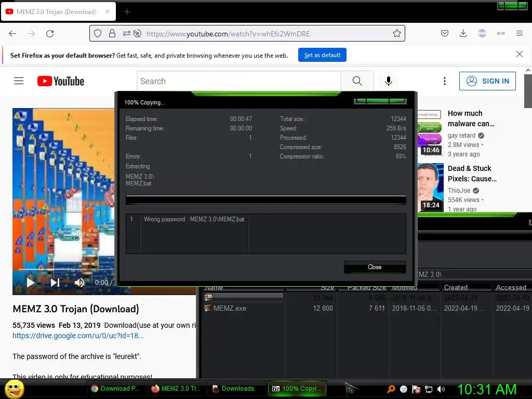Open Downloads taskbar item
The height and width of the screenshot is (399, 532).
click(x=236, y=389)
